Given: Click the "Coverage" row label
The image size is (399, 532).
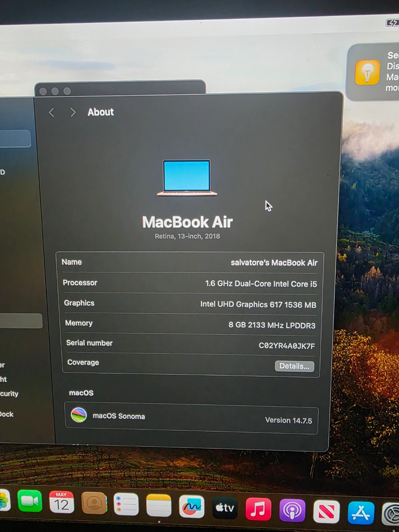Looking at the screenshot, I should [83, 362].
